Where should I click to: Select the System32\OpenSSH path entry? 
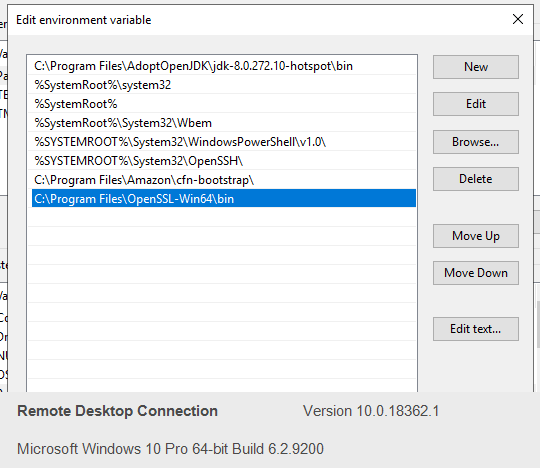click(x=224, y=160)
